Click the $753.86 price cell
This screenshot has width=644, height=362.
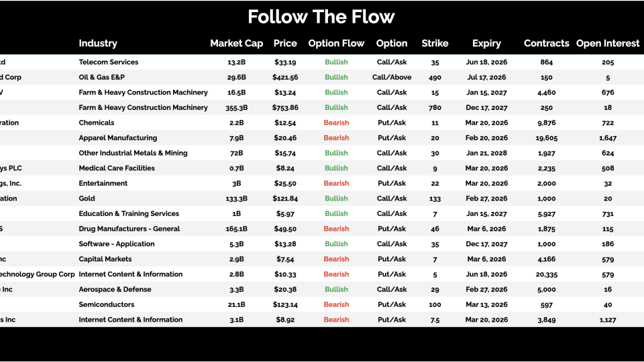285,108
